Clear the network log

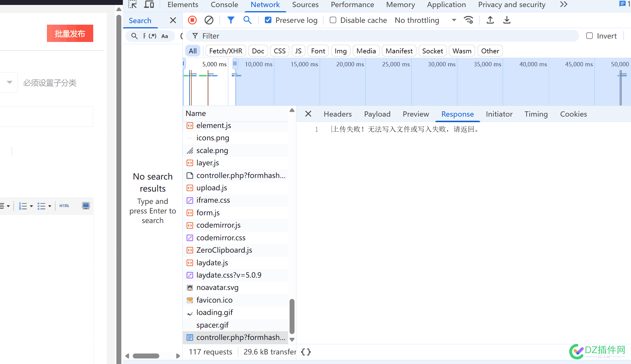(x=209, y=20)
